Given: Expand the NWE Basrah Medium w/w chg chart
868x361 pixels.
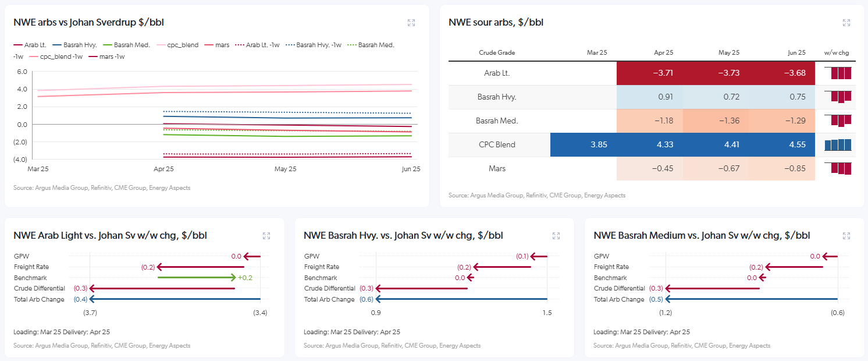Looking at the screenshot, I should (846, 236).
